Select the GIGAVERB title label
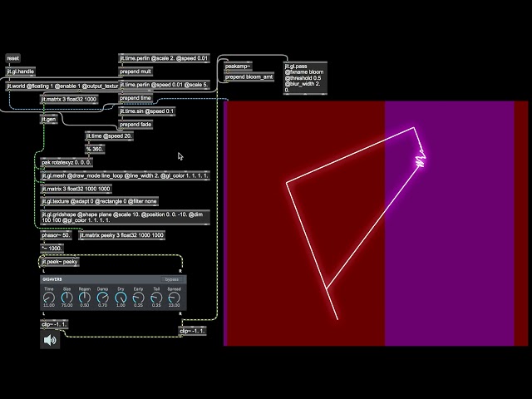 [52, 279]
